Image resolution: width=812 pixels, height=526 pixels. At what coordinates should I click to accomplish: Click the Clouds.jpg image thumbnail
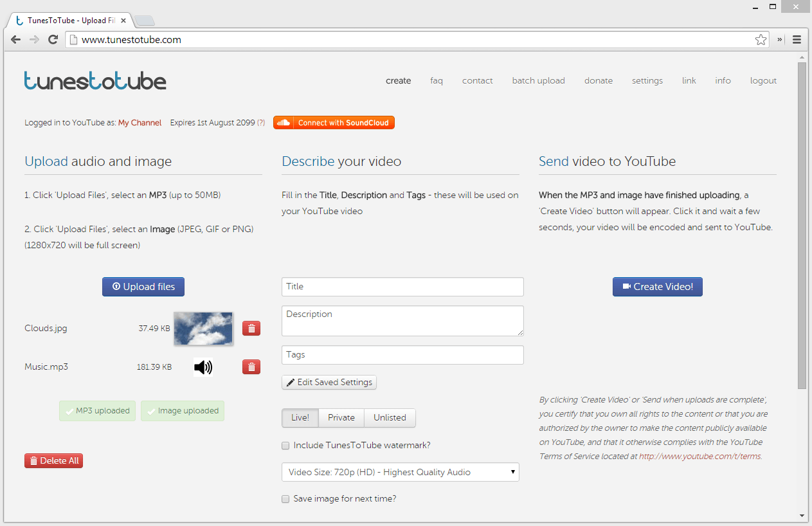pyautogui.click(x=203, y=328)
